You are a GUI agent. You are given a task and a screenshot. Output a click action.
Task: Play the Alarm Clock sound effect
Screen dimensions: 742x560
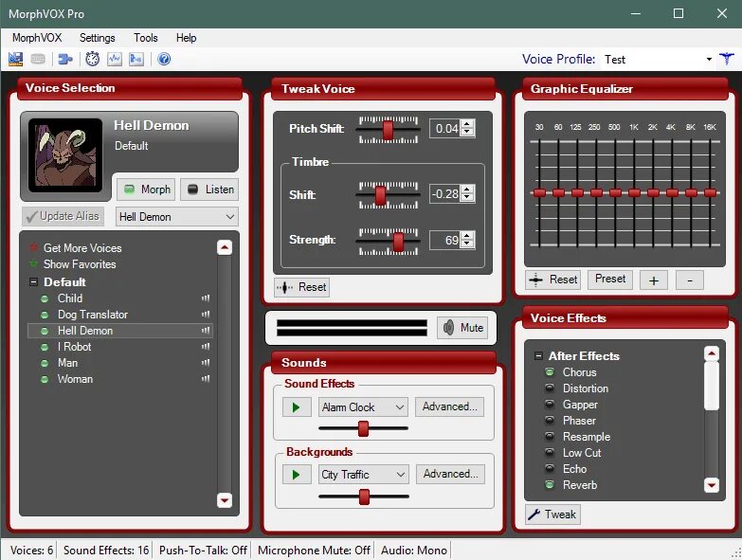point(297,407)
